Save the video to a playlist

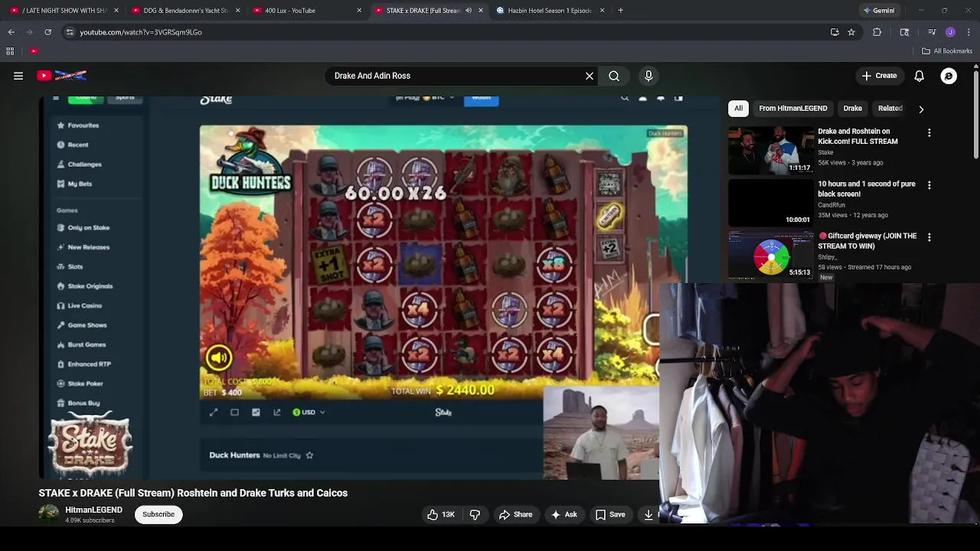pos(610,514)
